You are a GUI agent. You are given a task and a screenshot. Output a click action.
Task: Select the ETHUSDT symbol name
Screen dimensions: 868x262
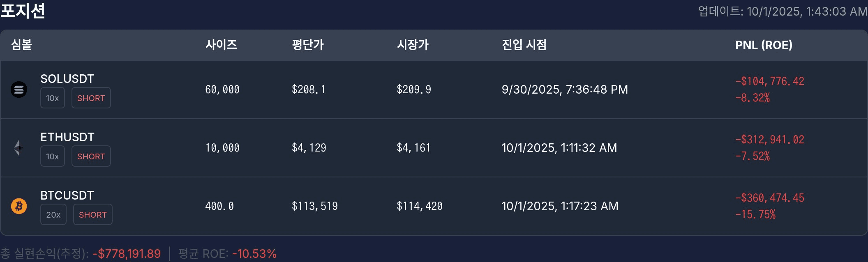pos(67,137)
